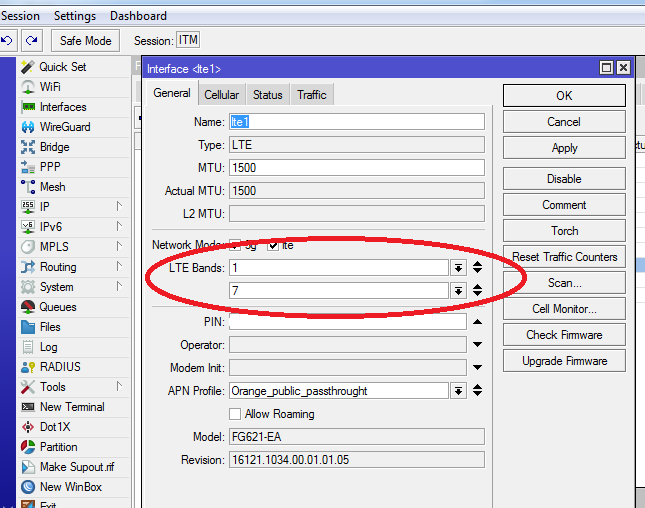The height and width of the screenshot is (508, 645).
Task: Click the Scan... button
Action: pyautogui.click(x=564, y=283)
